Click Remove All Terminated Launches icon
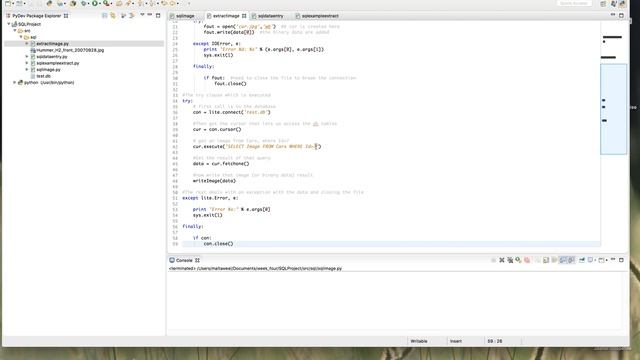 coord(510,260)
